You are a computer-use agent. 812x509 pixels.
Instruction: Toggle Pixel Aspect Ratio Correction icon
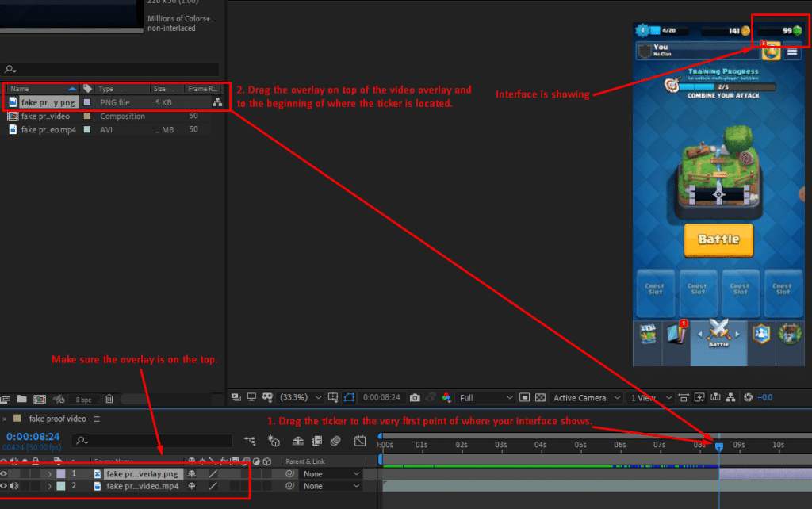click(684, 398)
